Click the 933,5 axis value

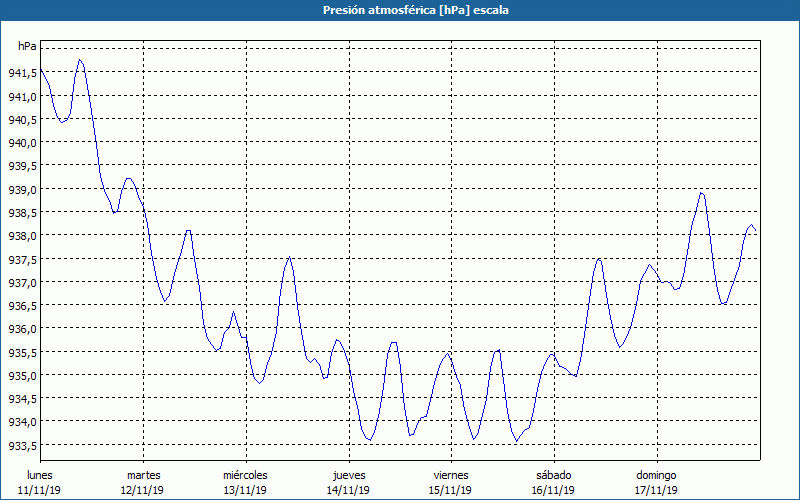22,445
